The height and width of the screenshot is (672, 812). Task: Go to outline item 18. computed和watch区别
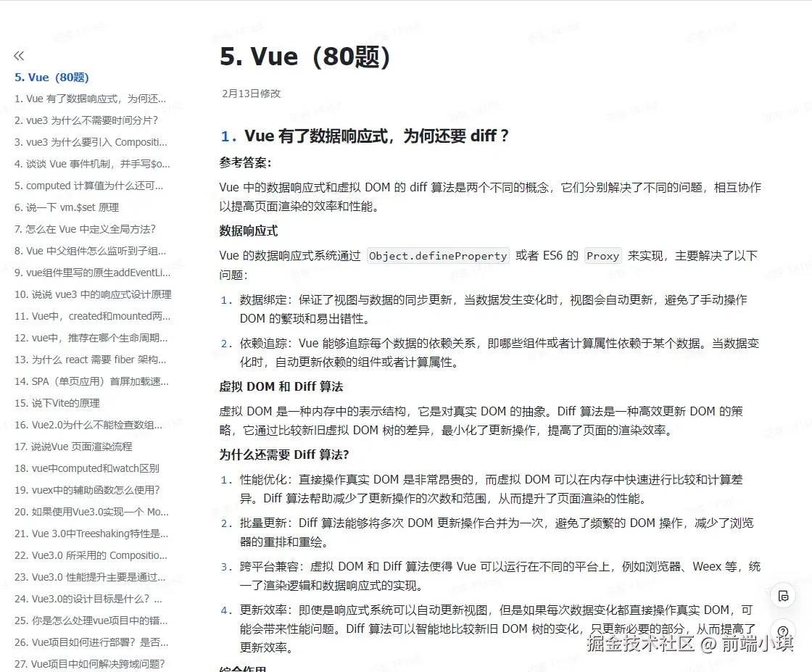tap(87, 468)
